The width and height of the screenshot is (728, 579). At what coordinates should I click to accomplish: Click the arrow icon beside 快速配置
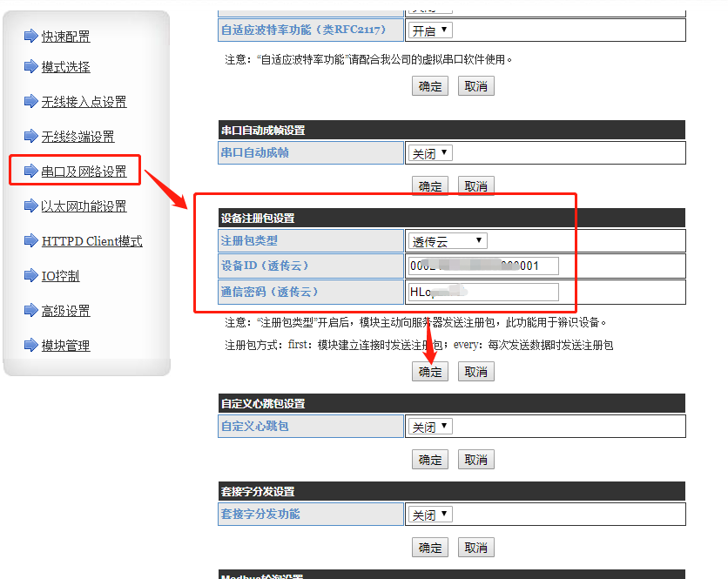coord(31,36)
